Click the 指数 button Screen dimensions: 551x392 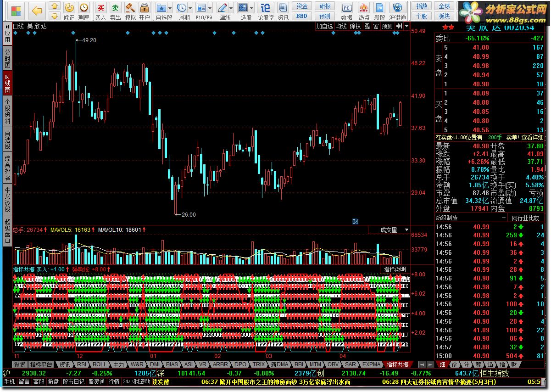tap(422, 6)
